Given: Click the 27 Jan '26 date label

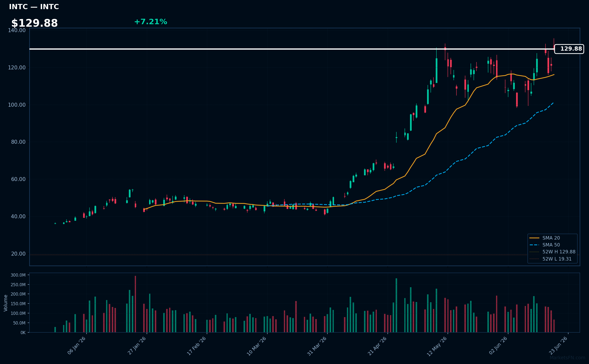Looking at the screenshot, I should point(137,346).
